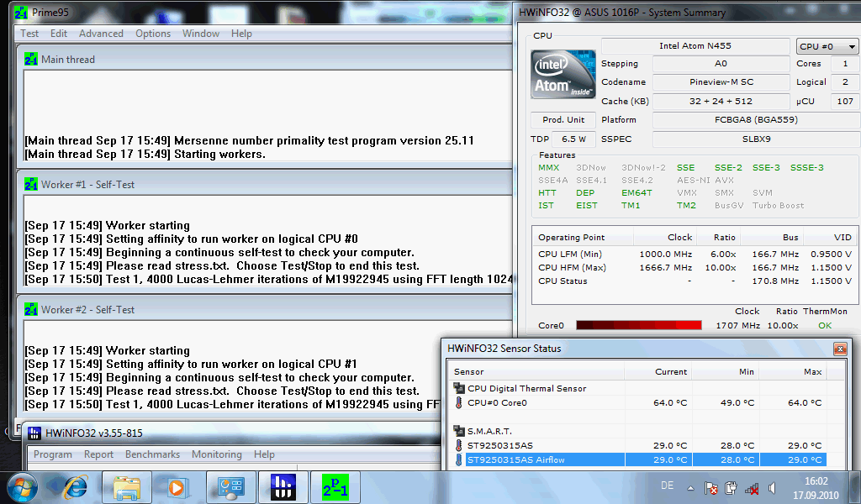This screenshot has height=504, width=861.
Task: Click the CPU Digital Thermal Sensor chip icon
Action: (x=459, y=388)
